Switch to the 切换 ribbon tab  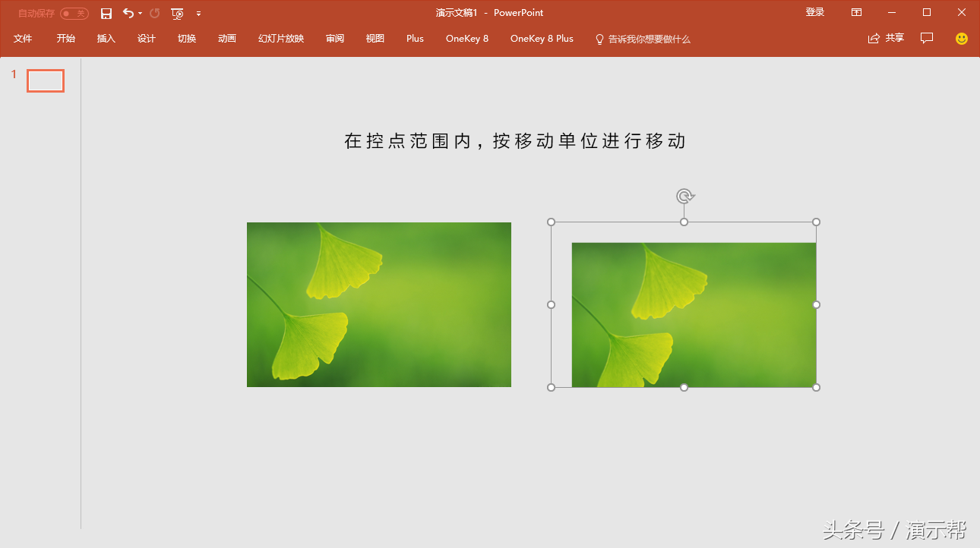187,39
